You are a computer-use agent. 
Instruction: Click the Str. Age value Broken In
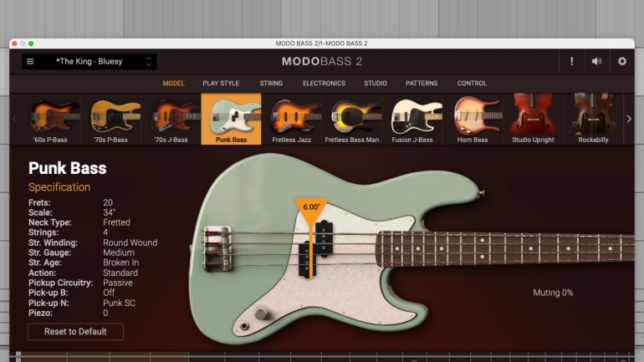(x=120, y=263)
